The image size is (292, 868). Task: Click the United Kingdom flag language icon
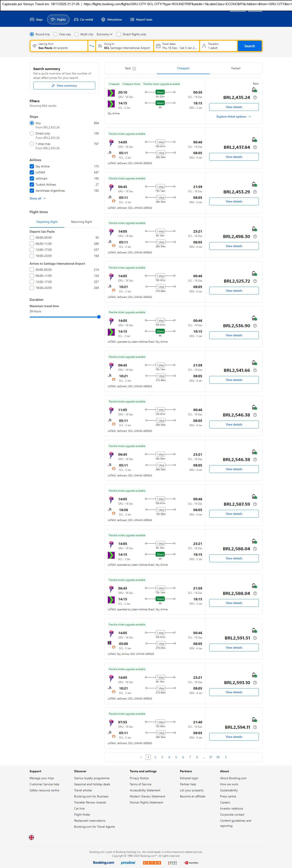point(31,837)
